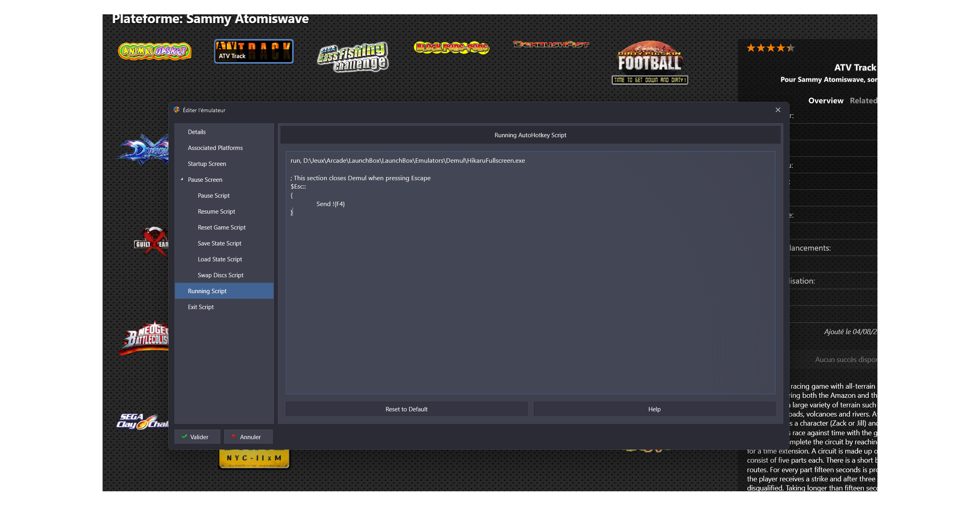
Task: Click the star rating in details panel
Action: click(x=770, y=48)
